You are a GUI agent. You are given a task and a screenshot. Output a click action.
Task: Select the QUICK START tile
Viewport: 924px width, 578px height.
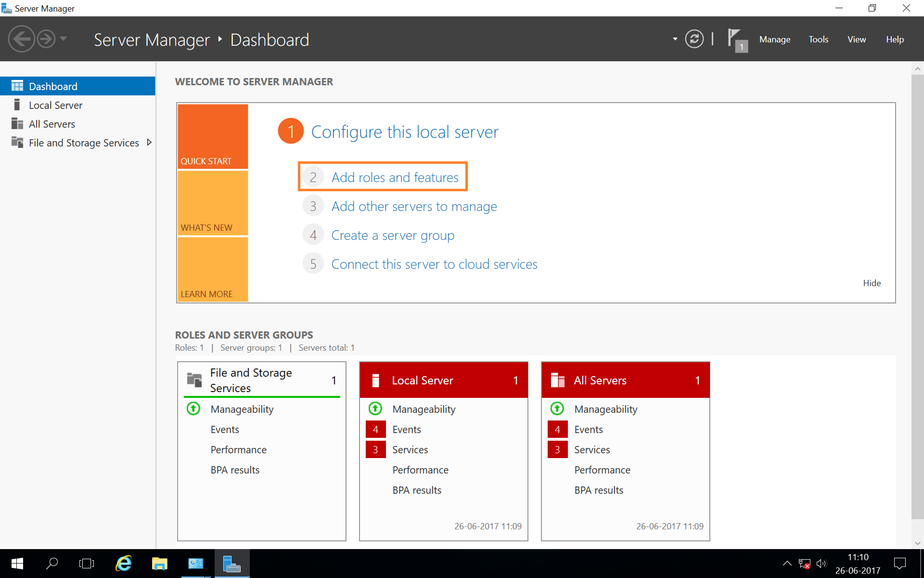pyautogui.click(x=213, y=136)
